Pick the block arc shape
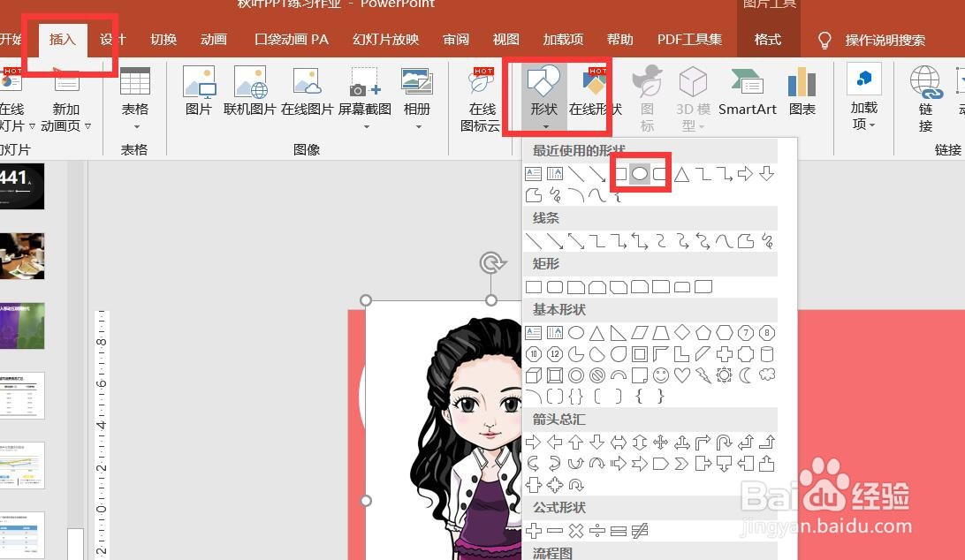Screen dimensions: 965x560 click(618, 375)
